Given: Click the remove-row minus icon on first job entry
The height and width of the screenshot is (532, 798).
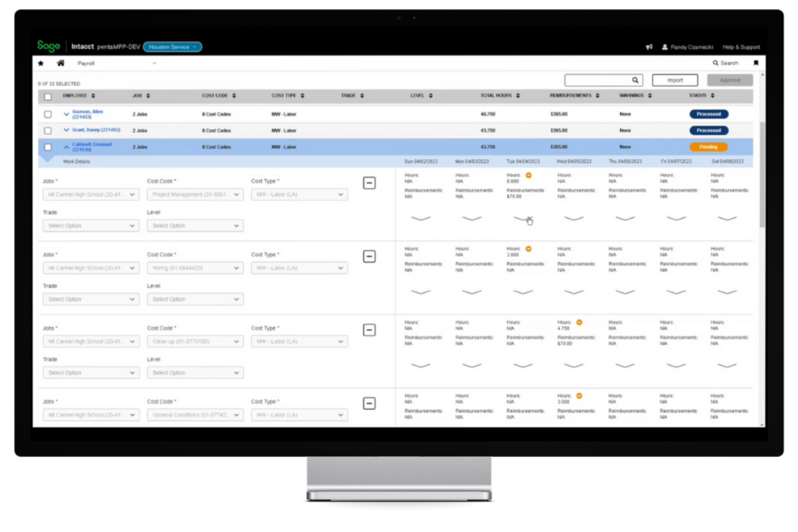Looking at the screenshot, I should (370, 183).
